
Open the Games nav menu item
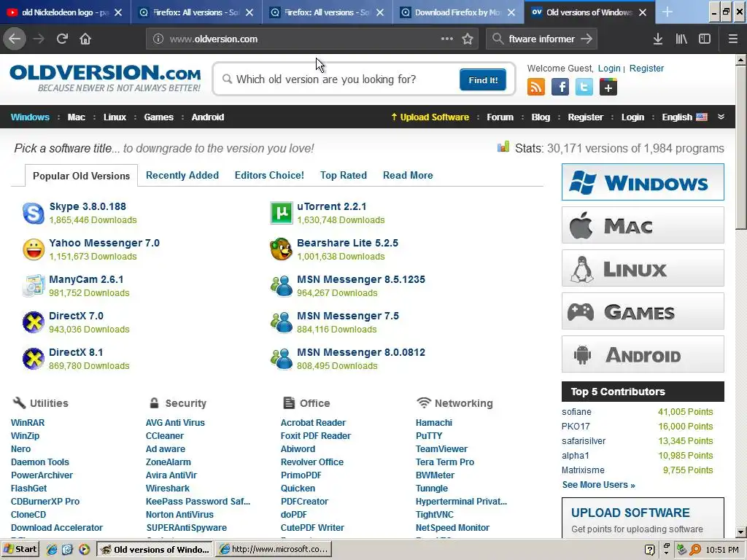pyautogui.click(x=158, y=117)
